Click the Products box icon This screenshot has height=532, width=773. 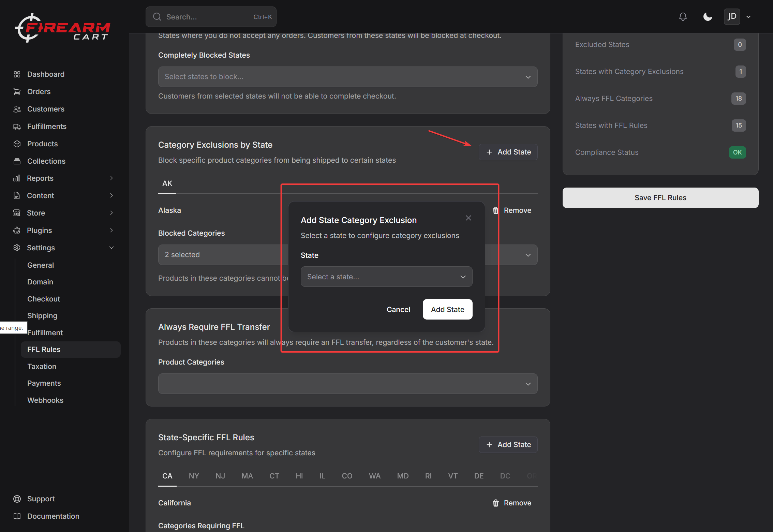pos(17,144)
